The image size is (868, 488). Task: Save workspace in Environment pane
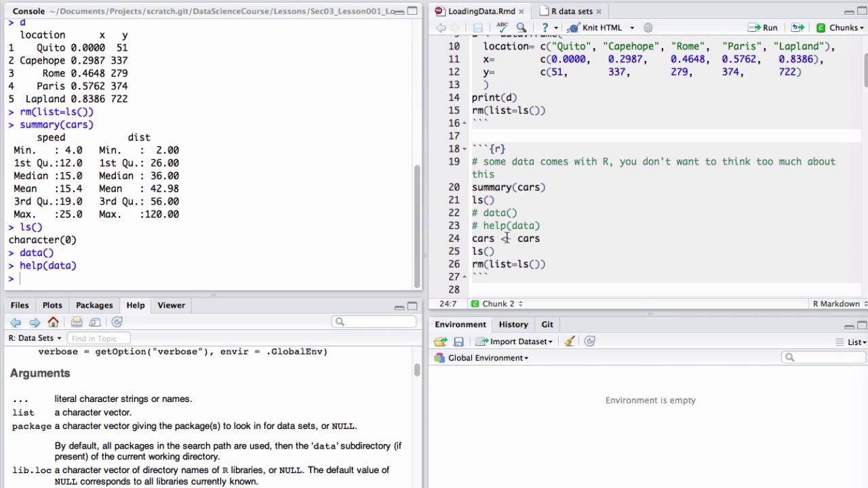(458, 342)
